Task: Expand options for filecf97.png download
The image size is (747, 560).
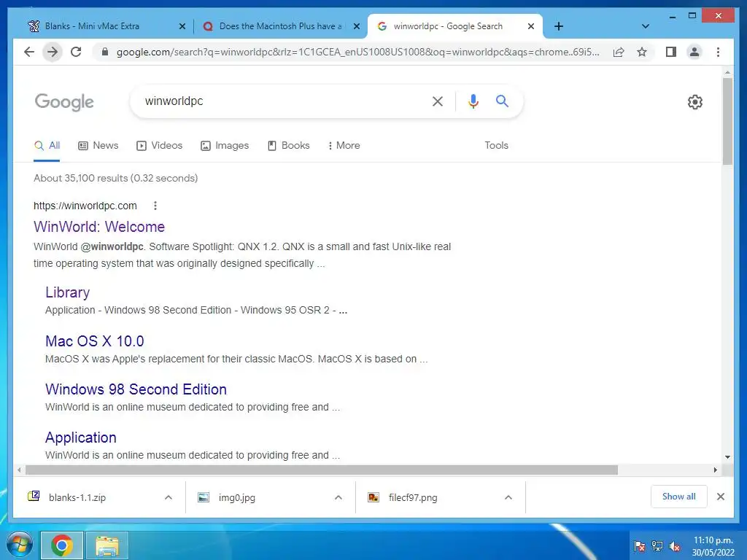Action: 508,497
